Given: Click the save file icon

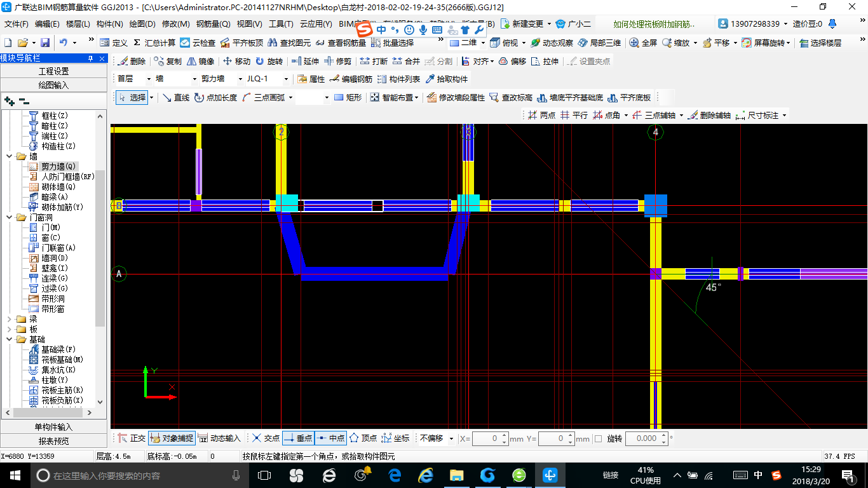Looking at the screenshot, I should click(45, 43).
